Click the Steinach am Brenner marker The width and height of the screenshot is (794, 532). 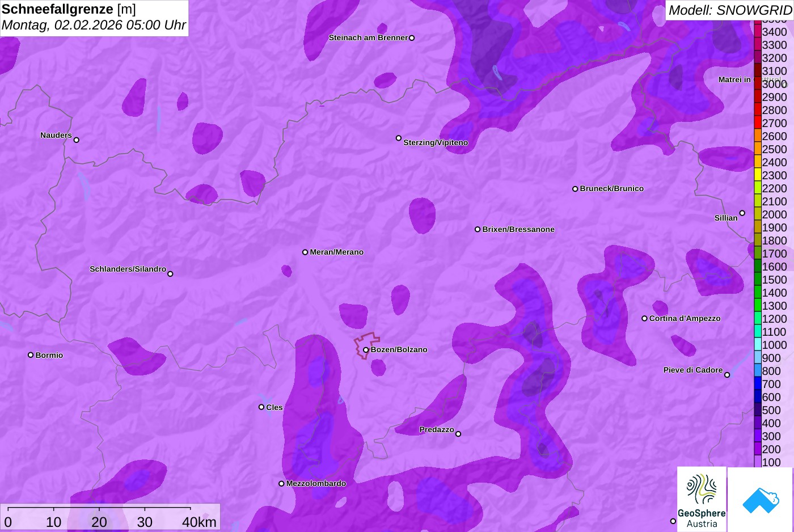(412, 38)
